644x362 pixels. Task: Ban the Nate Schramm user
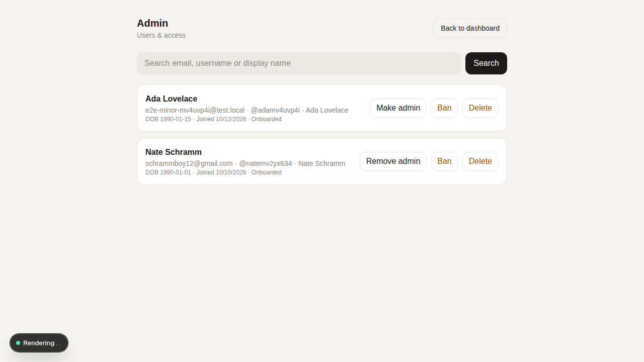[x=444, y=161]
